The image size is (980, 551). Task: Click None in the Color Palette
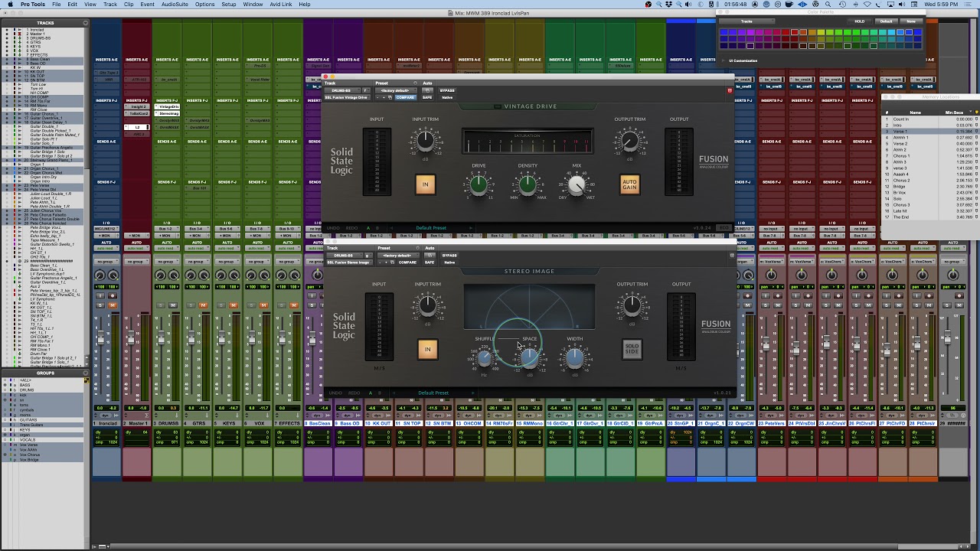click(911, 21)
